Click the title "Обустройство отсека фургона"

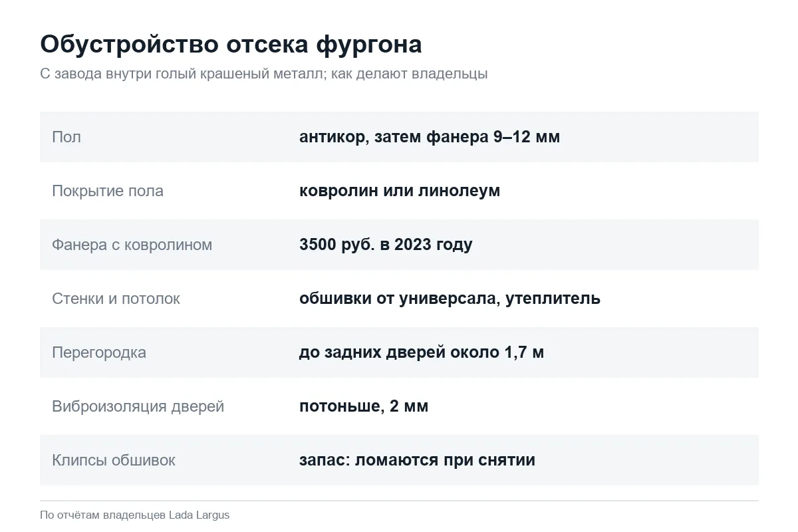click(231, 45)
